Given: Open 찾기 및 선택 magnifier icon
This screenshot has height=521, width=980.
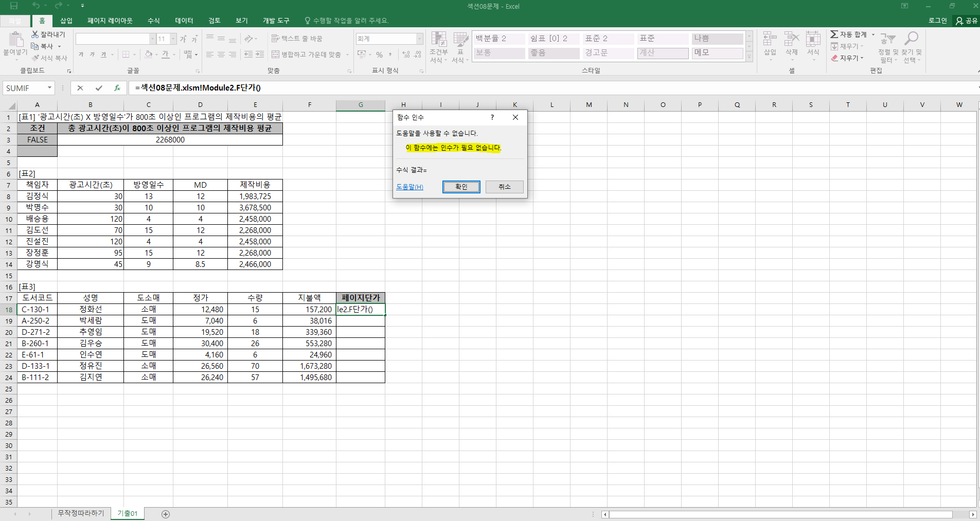Looking at the screenshot, I should click(912, 39).
